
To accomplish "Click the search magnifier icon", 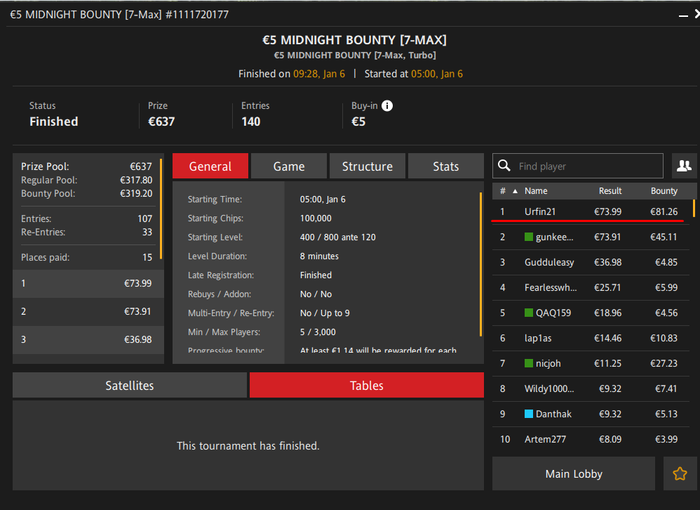I will (x=504, y=166).
